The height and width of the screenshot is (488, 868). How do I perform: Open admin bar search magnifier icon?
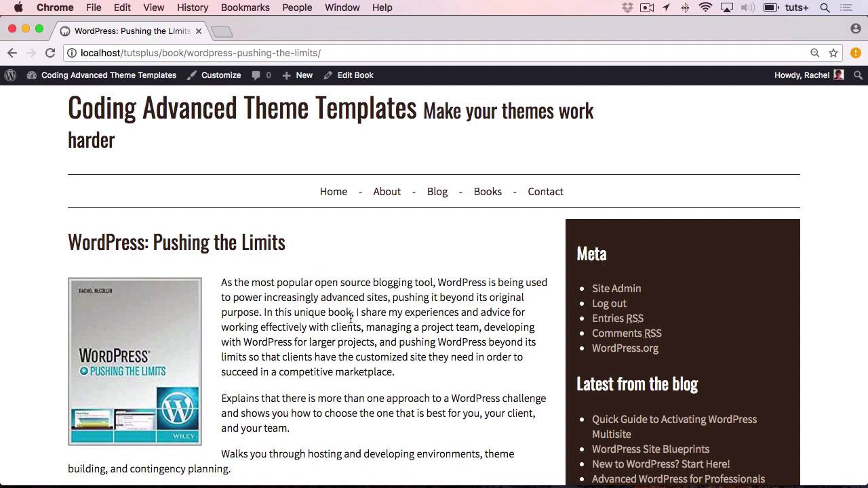point(858,75)
